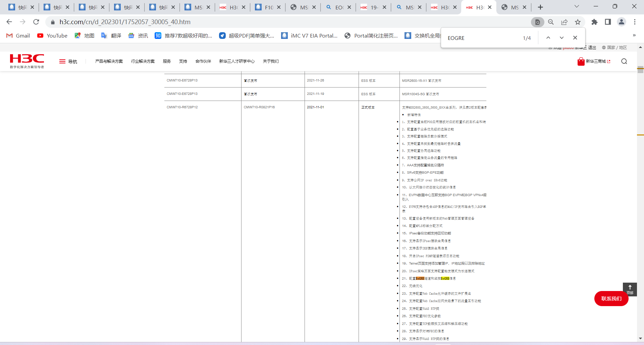The height and width of the screenshot is (345, 644).
Task: Switch to the F10 browser tab
Action: pyautogui.click(x=268, y=7)
